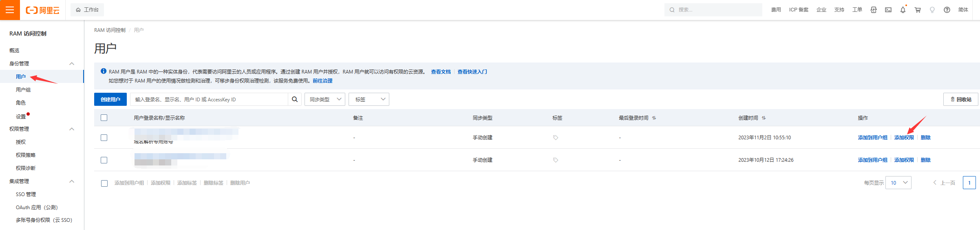Click the magnifier search button beside user filter
This screenshot has height=230, width=980.
(x=295, y=99)
